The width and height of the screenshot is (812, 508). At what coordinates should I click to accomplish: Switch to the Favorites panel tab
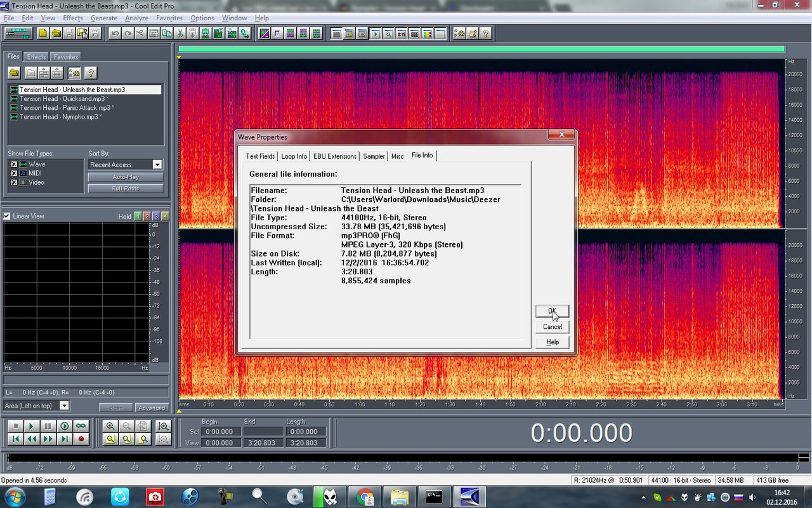coord(65,57)
